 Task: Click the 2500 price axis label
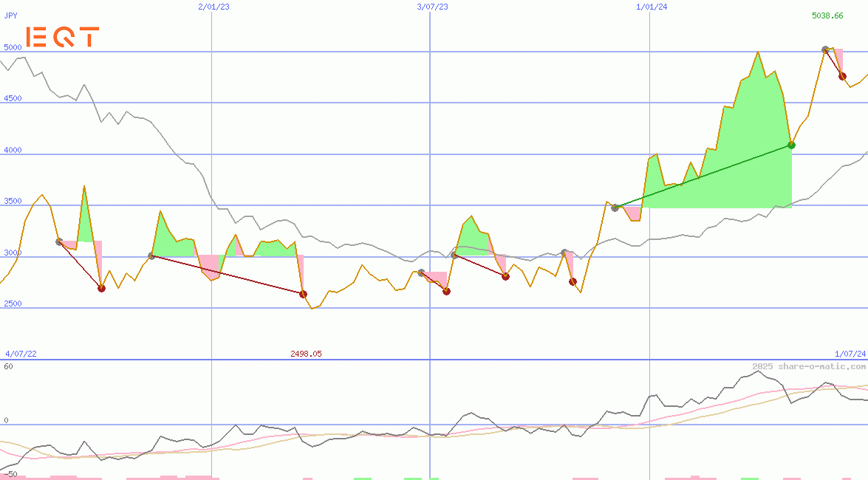click(x=13, y=304)
